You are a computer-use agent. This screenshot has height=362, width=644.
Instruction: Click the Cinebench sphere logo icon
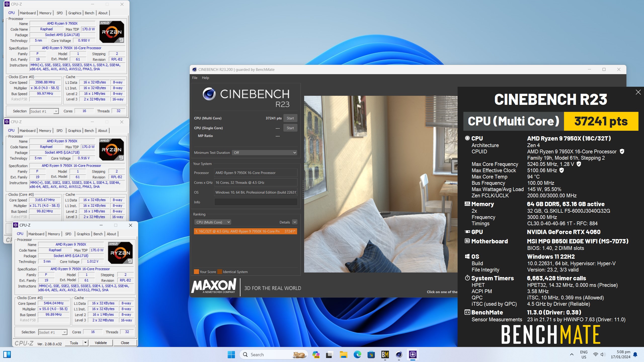coord(209,94)
